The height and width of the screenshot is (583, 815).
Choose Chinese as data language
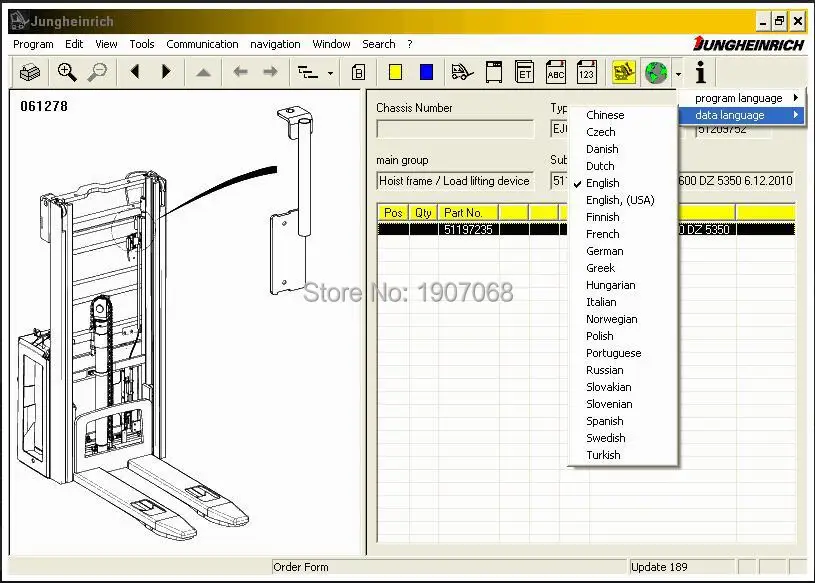[x=624, y=115]
